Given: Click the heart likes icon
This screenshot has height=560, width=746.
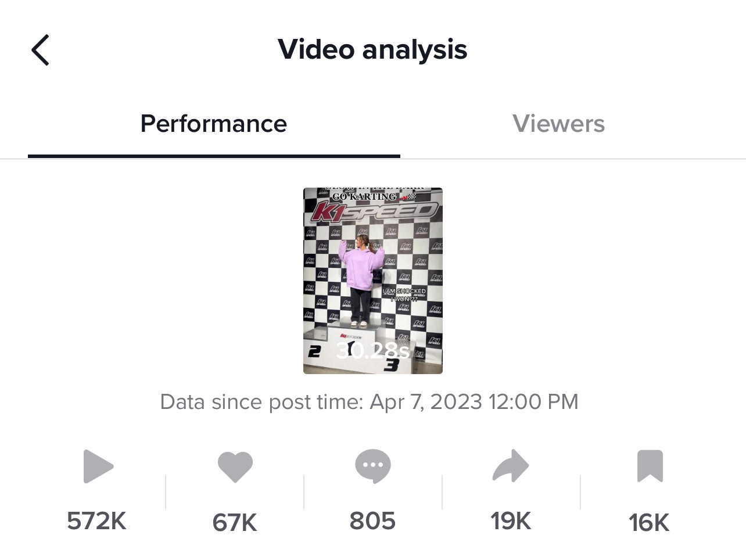Looking at the screenshot, I should (235, 466).
